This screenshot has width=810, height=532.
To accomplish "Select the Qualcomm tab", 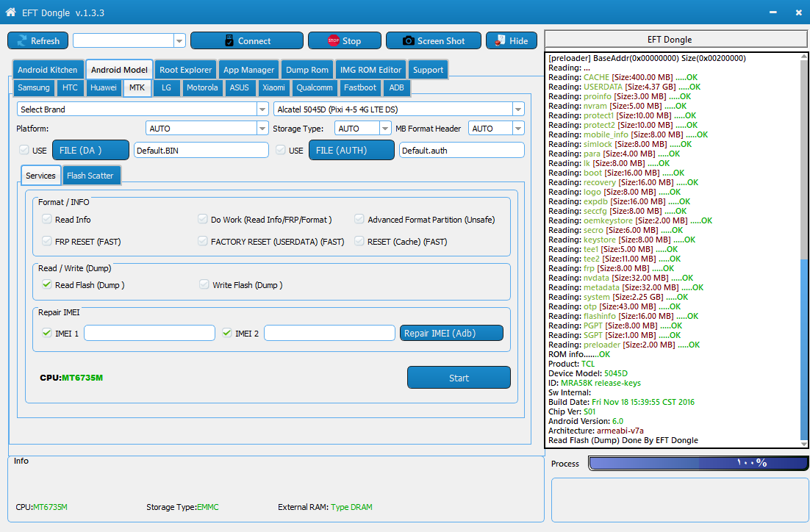I will click(315, 87).
